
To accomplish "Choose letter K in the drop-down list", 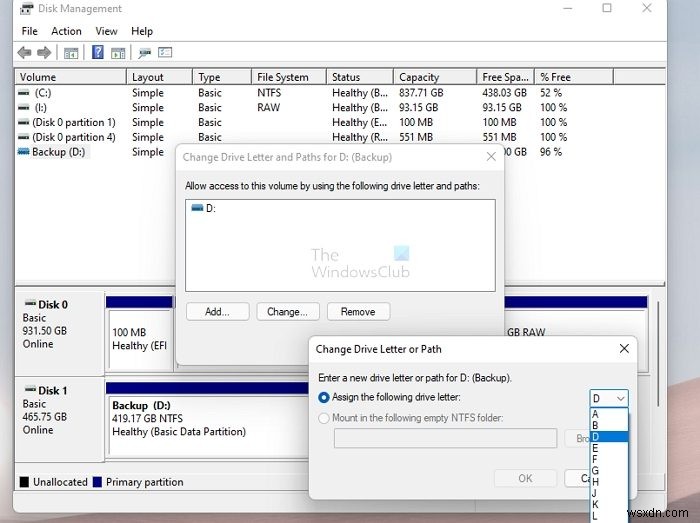I will pyautogui.click(x=609, y=504).
